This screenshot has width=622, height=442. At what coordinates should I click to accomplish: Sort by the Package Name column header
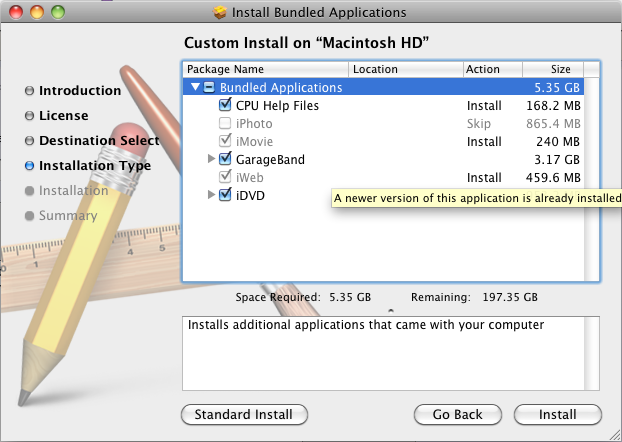tap(265, 69)
